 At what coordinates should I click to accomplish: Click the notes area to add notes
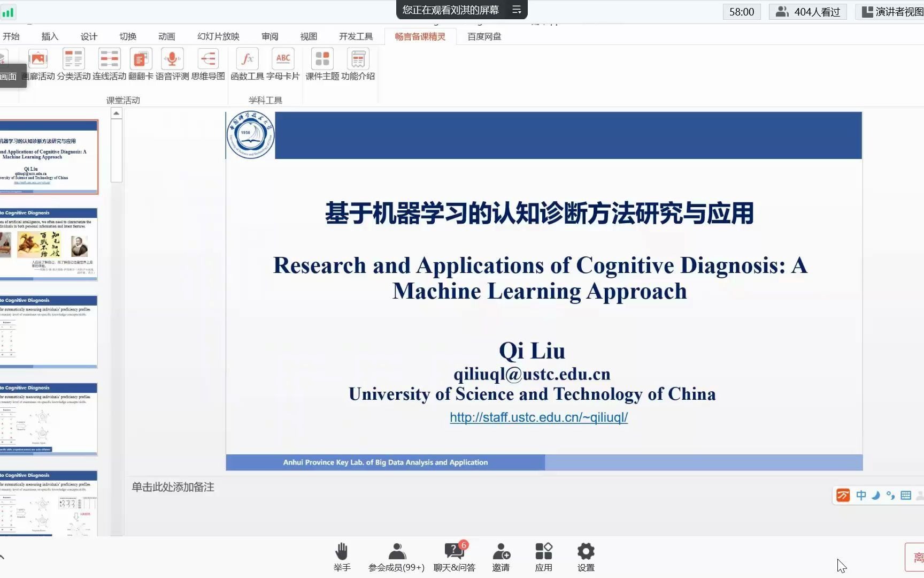172,487
